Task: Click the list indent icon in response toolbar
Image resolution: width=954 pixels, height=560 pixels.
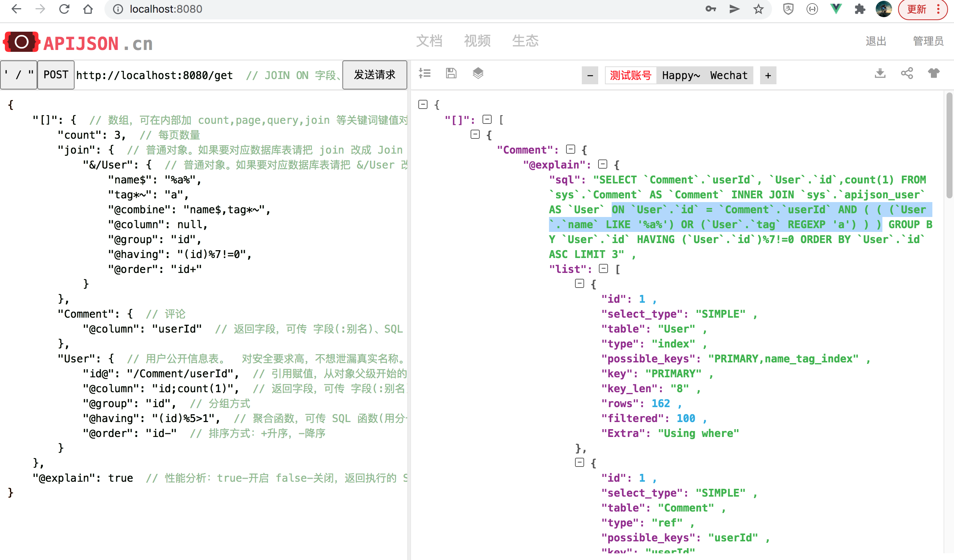Action: 424,73
